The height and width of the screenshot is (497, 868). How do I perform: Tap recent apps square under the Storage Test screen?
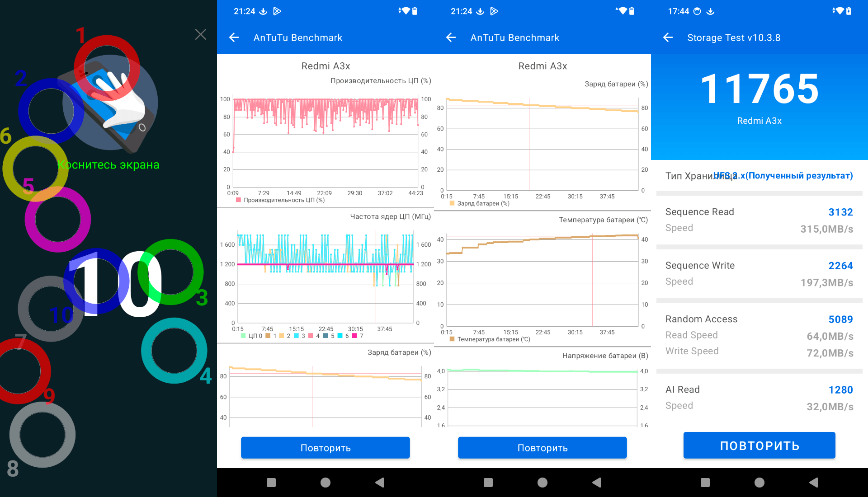click(x=705, y=483)
